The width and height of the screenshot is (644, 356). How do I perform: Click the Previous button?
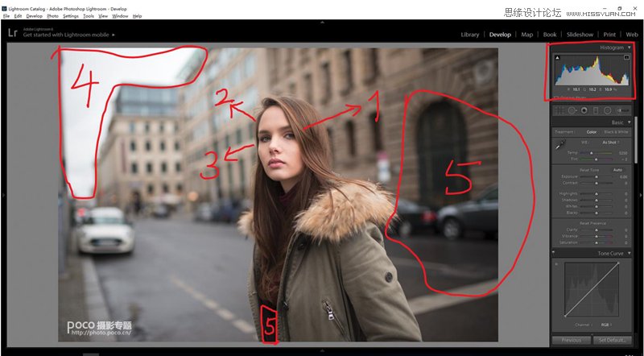[x=571, y=341]
